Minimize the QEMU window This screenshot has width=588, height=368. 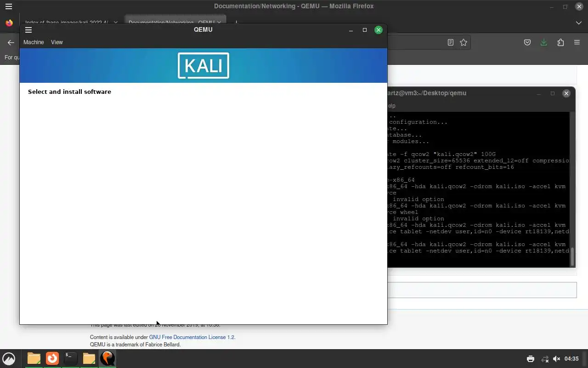pos(351,30)
